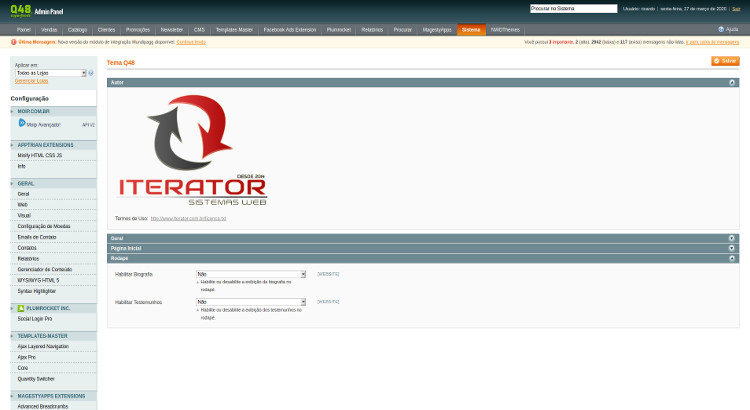750x410 pixels.
Task: Click the Continue lendo link
Action: coord(191,42)
